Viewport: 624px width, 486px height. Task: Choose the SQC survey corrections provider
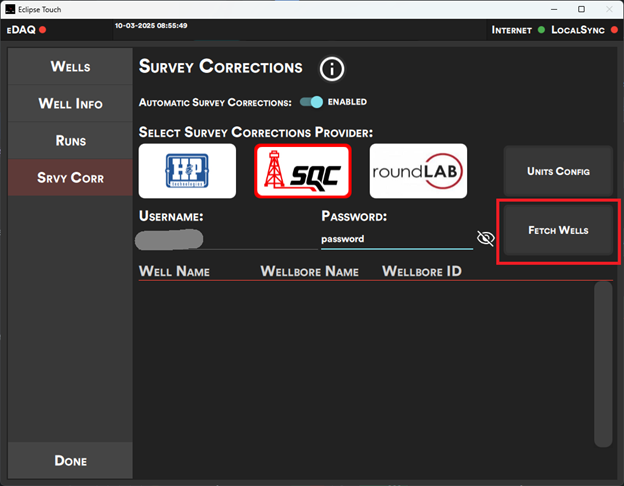[x=303, y=171]
